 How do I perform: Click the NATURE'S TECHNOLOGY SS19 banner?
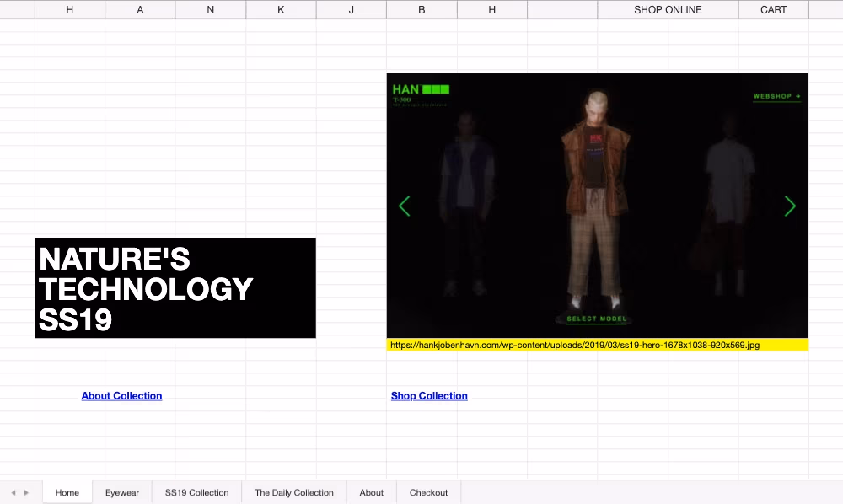[x=175, y=288]
